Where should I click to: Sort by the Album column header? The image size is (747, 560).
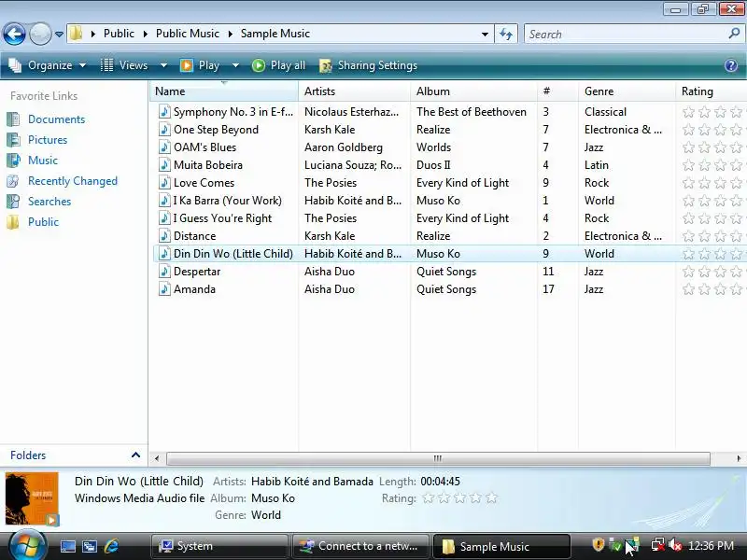[473, 91]
